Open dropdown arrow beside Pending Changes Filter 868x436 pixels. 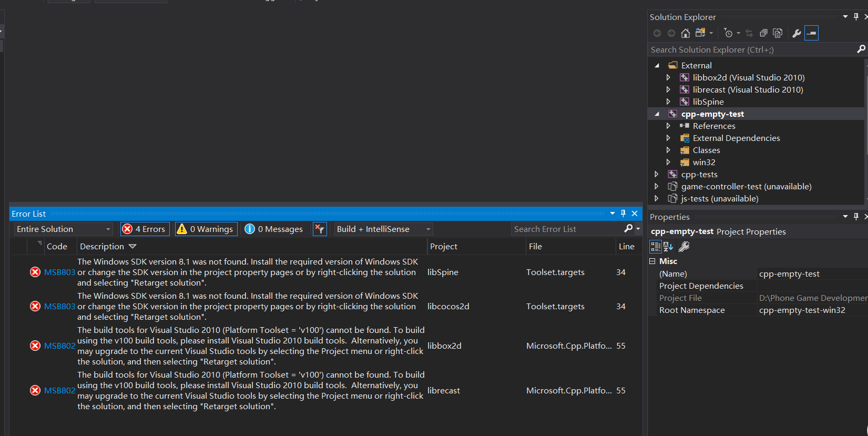pos(738,33)
